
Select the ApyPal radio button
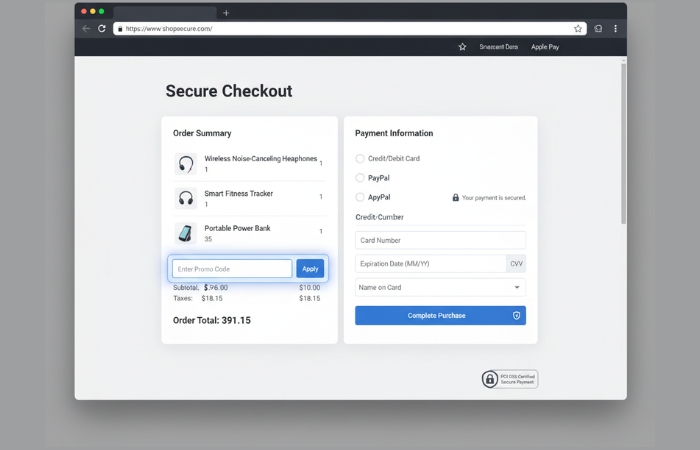tap(360, 197)
